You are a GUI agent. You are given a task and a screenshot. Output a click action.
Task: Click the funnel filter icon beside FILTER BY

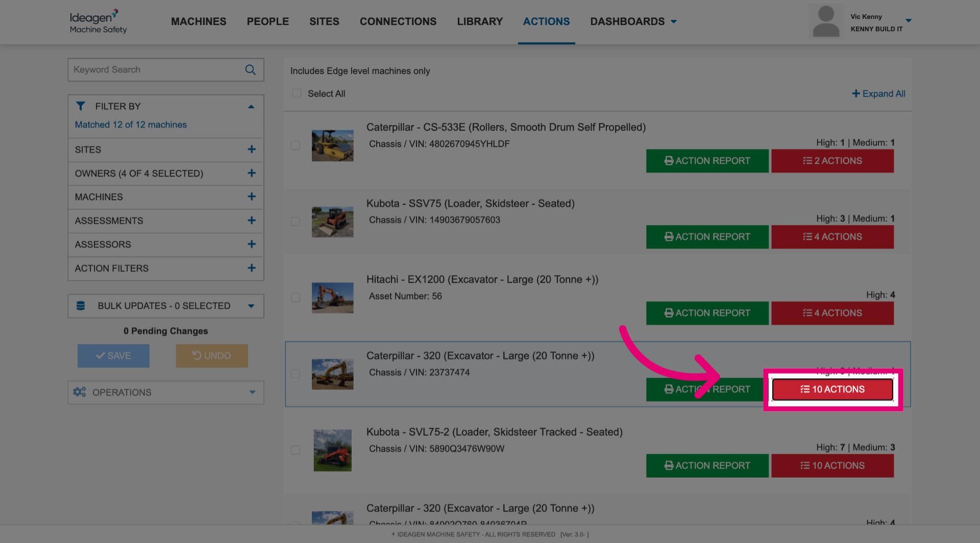(81, 106)
